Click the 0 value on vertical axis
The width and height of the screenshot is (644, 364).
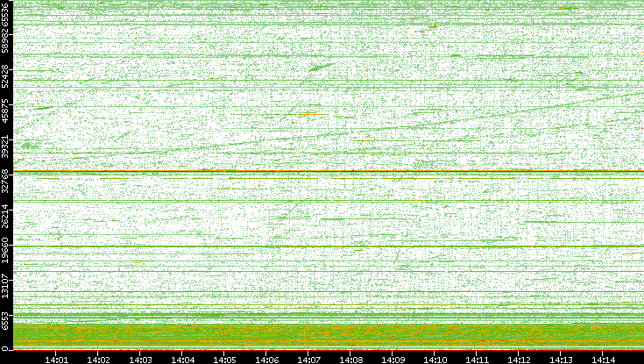(x=5, y=349)
